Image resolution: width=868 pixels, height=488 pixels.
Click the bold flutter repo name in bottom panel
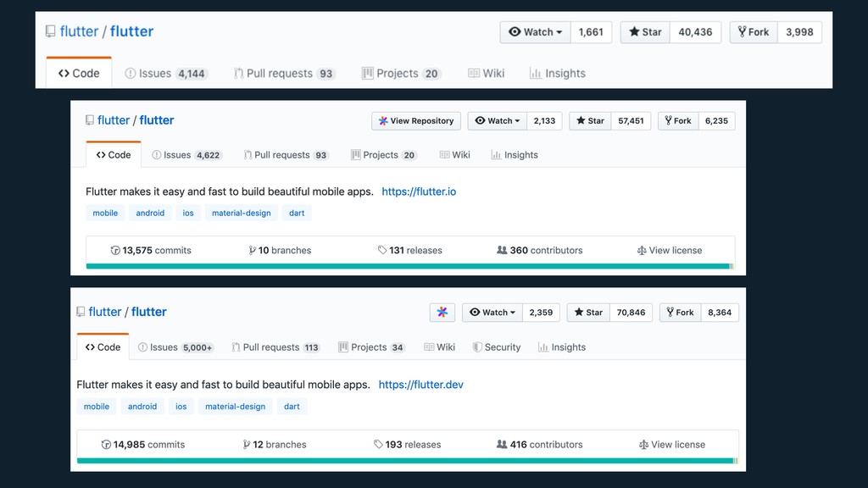click(149, 312)
